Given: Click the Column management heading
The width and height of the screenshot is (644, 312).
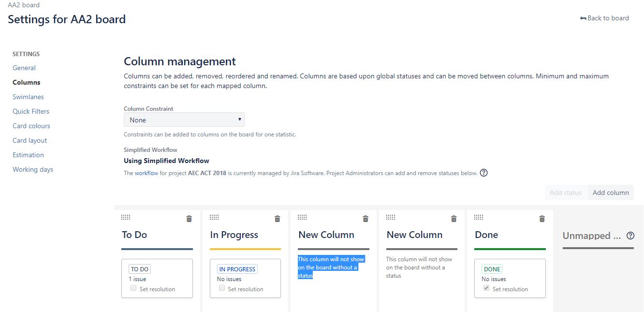Looking at the screenshot, I should (180, 61).
